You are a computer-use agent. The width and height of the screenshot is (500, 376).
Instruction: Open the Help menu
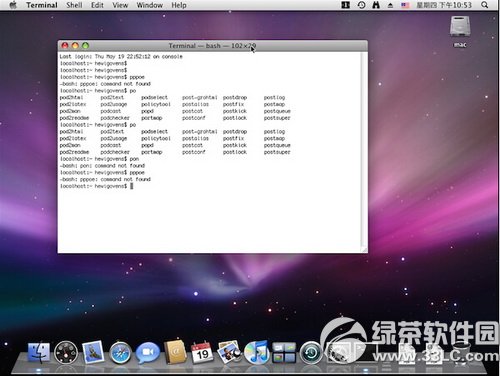click(x=179, y=5)
